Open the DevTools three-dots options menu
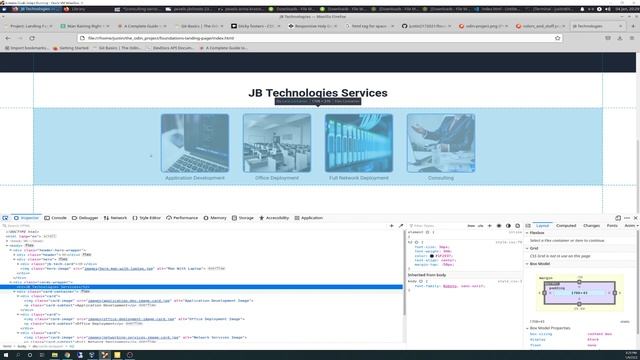Viewport: 640px width, 360px height. [627, 218]
